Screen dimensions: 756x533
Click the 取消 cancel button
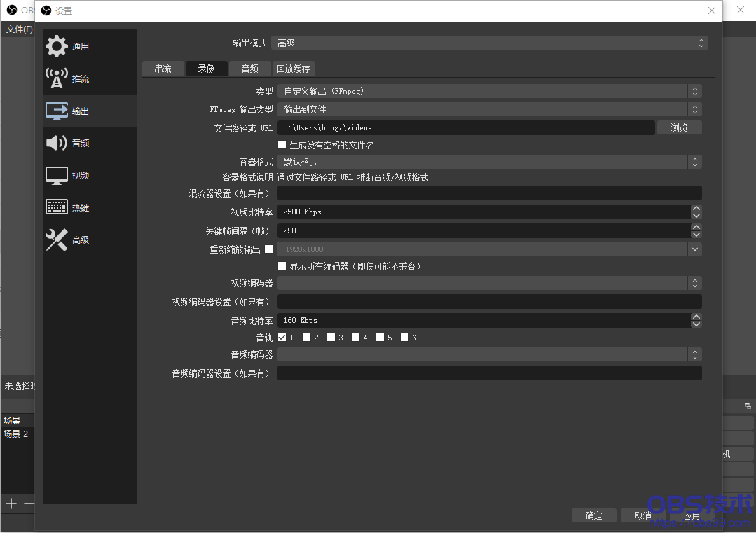coord(642,515)
